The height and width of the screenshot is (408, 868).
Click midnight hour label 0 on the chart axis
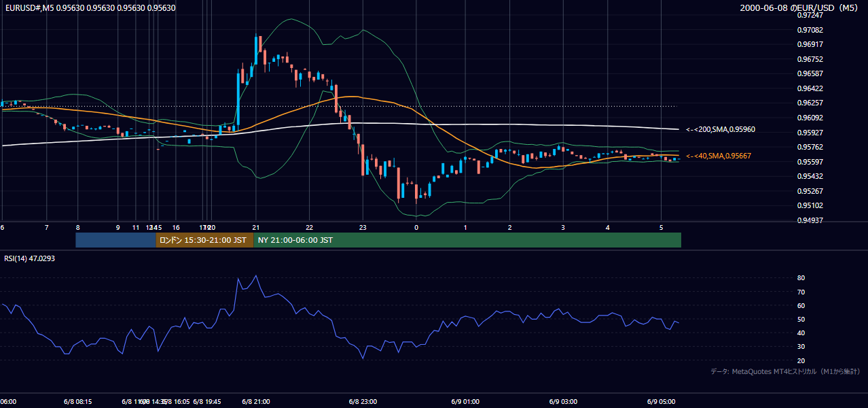[416, 227]
